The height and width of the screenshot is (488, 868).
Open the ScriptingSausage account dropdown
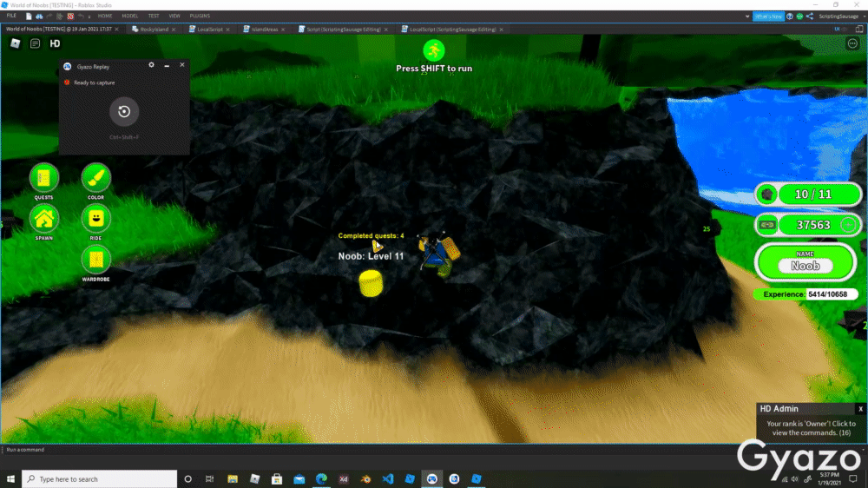(842, 16)
